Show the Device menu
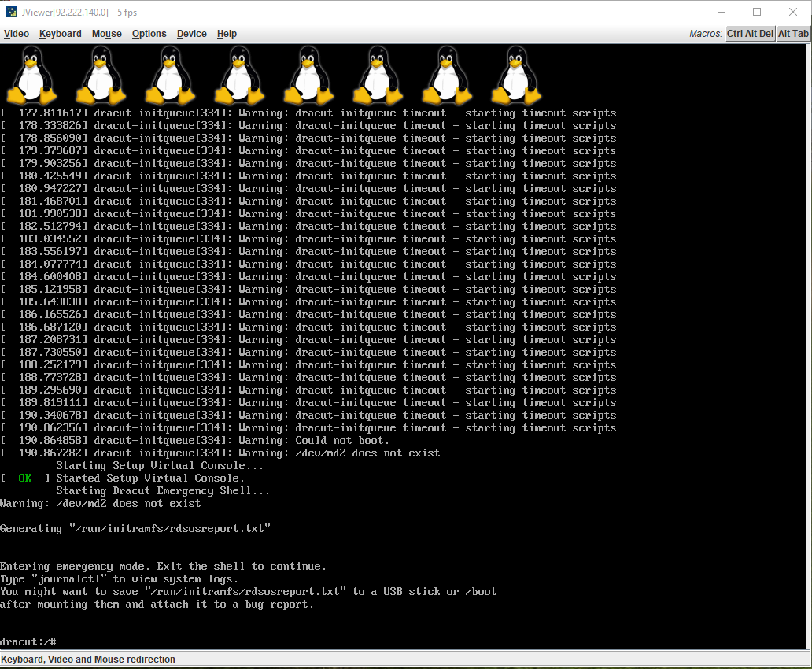 192,34
